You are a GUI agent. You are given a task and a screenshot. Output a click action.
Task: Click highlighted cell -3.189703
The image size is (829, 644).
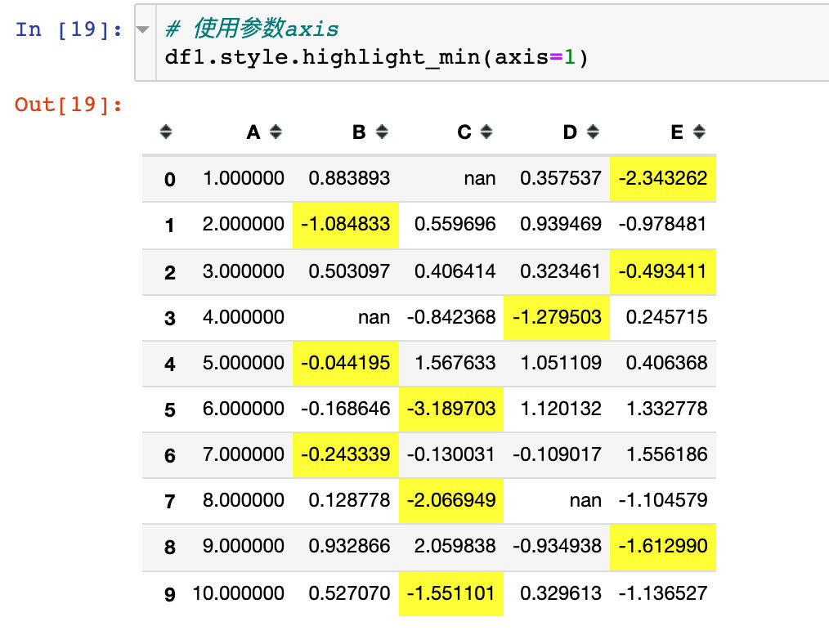pos(451,409)
